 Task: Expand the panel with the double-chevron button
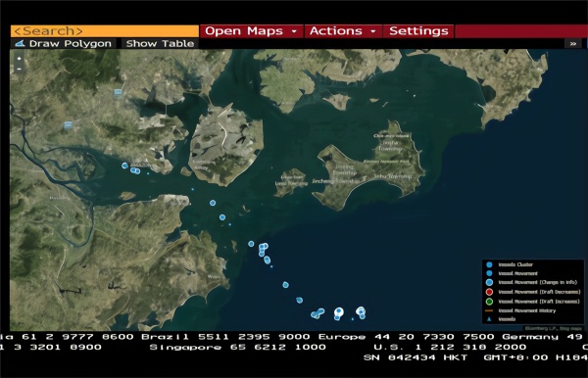(573, 43)
